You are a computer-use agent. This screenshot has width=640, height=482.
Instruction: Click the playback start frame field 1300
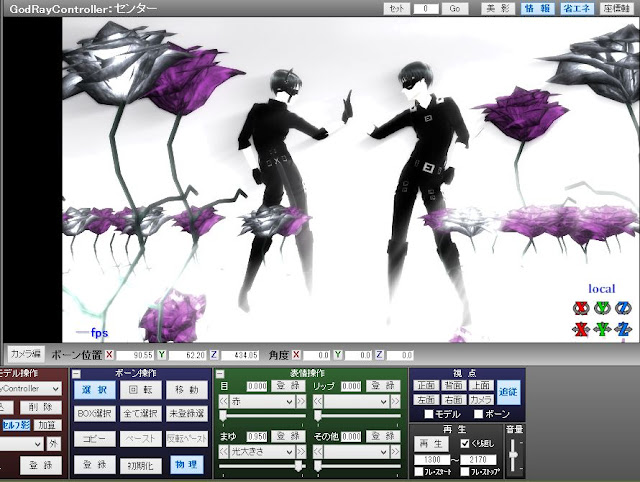(432, 460)
